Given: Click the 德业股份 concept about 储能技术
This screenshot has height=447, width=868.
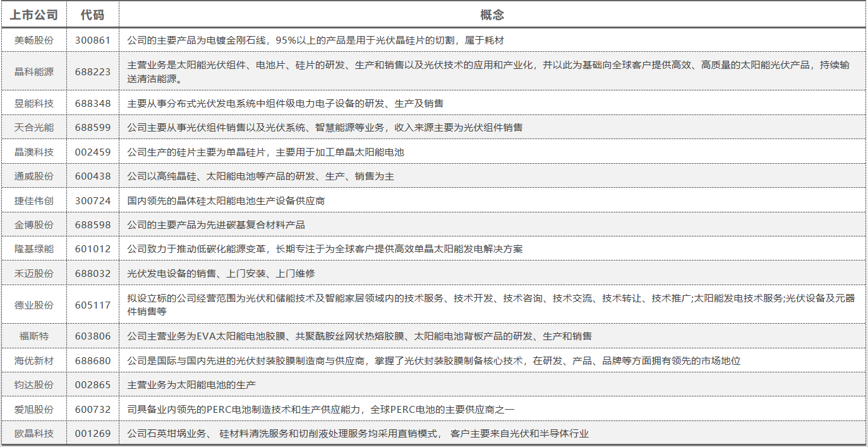Looking at the screenshot, I should pos(491,305).
